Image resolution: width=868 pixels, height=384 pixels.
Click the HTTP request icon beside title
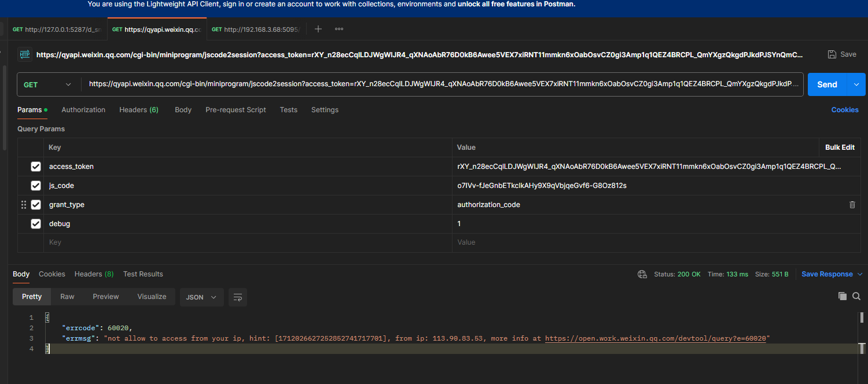[x=24, y=54]
